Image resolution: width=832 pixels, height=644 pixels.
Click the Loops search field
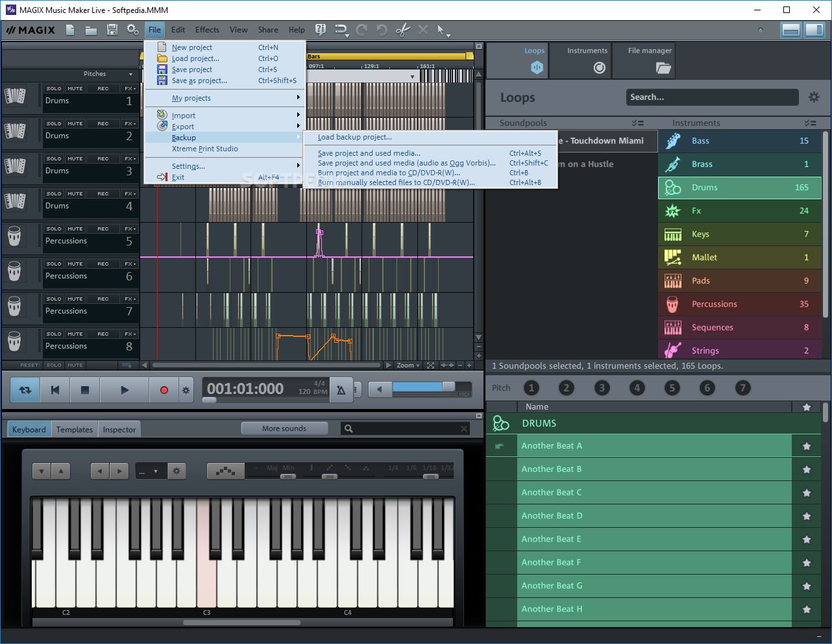pos(712,97)
